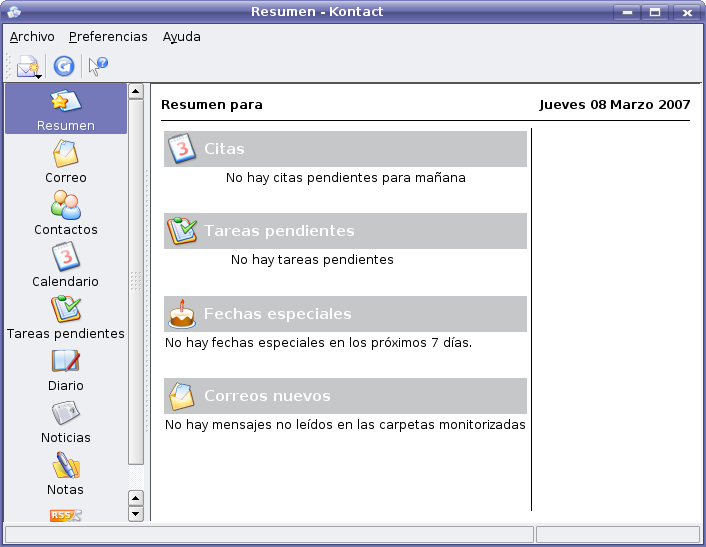This screenshot has width=706, height=547.
Task: Activate the What's This help pointer icon
Action: pos(98,66)
